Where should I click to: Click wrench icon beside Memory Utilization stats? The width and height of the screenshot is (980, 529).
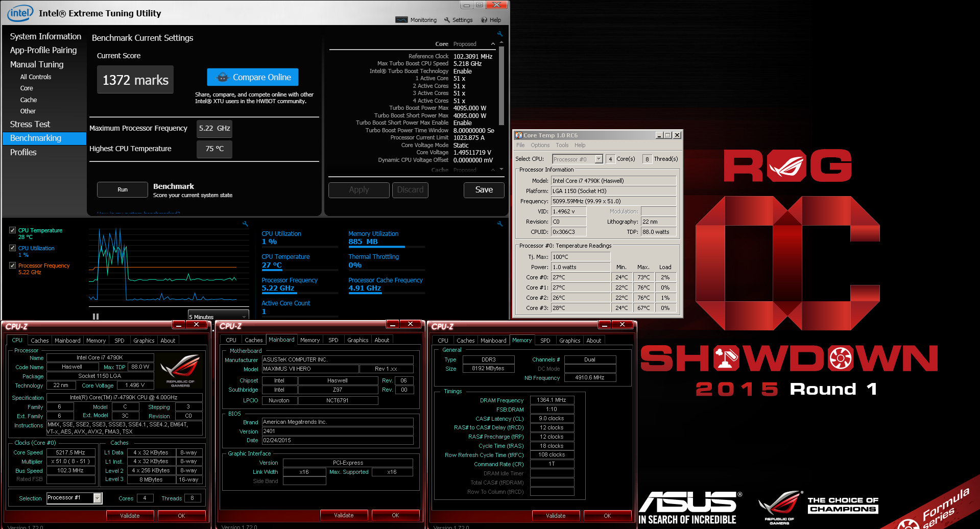point(500,224)
